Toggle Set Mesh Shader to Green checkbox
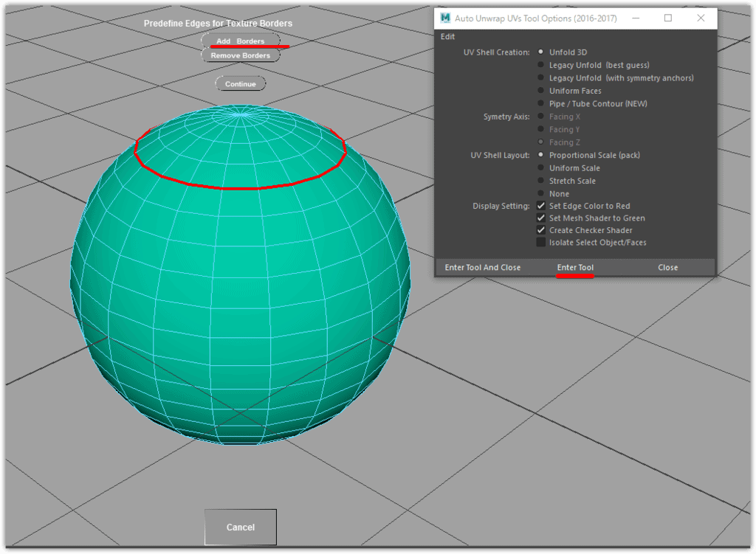756x554 pixels. coord(541,218)
